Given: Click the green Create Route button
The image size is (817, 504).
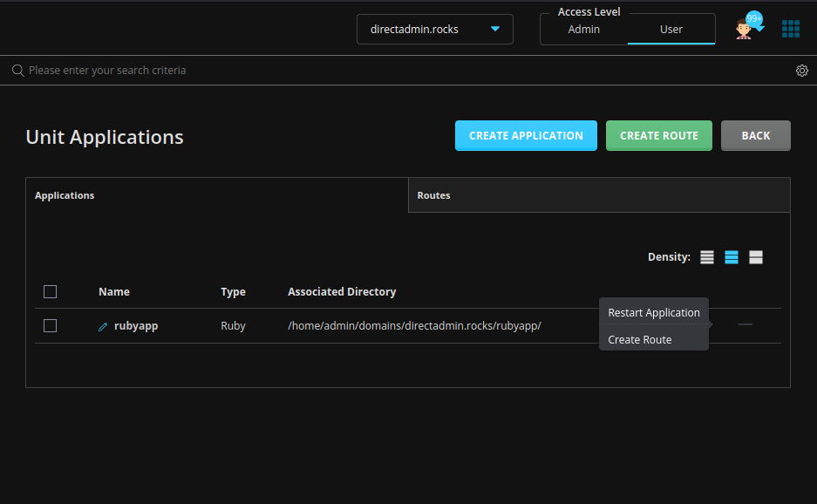Looking at the screenshot, I should pyautogui.click(x=658, y=135).
